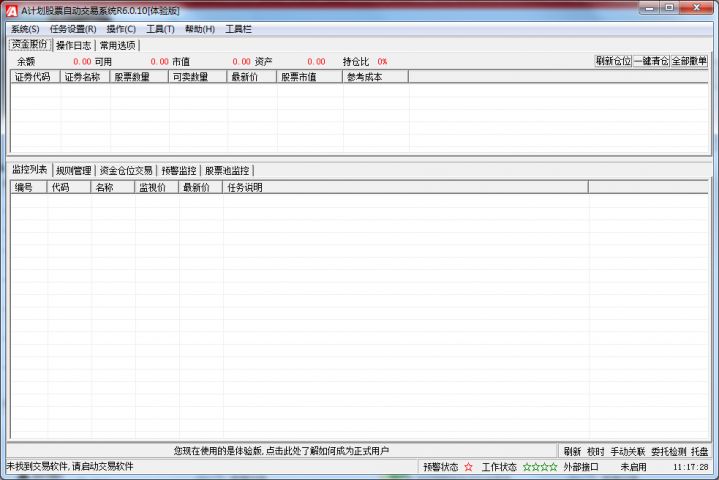
Task: Select the 规则管理 tab
Action: pos(73,170)
